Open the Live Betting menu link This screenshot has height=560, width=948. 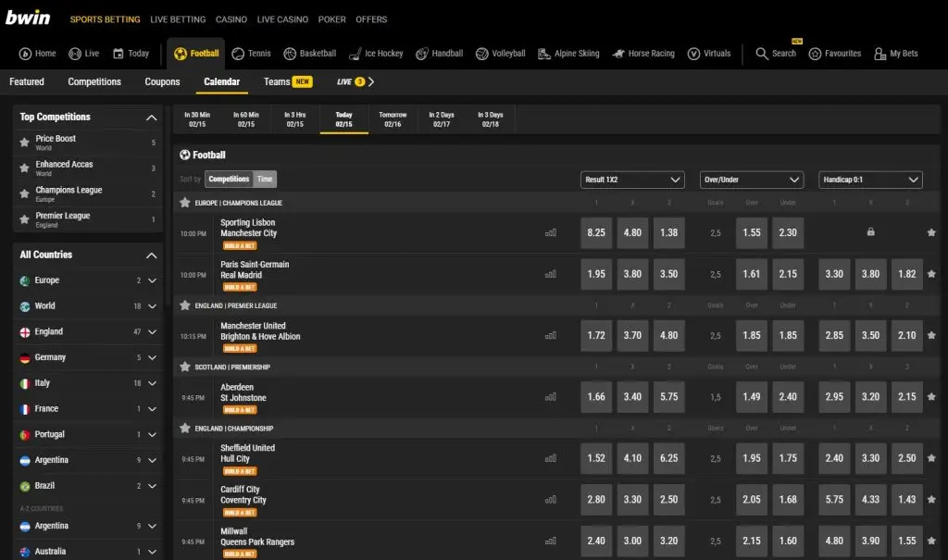pos(178,19)
